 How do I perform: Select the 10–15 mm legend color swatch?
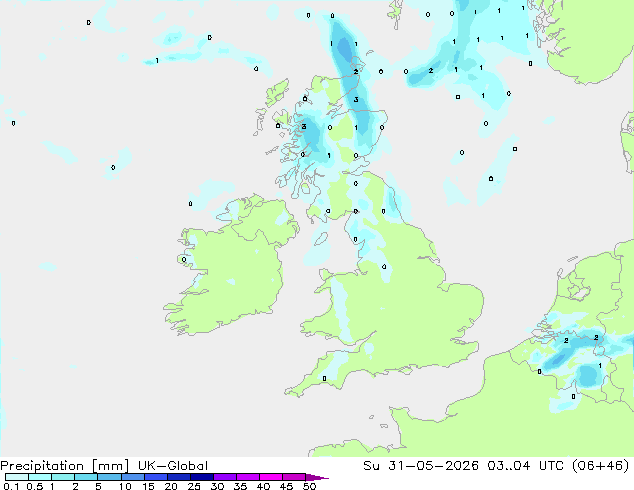[x=132, y=477]
